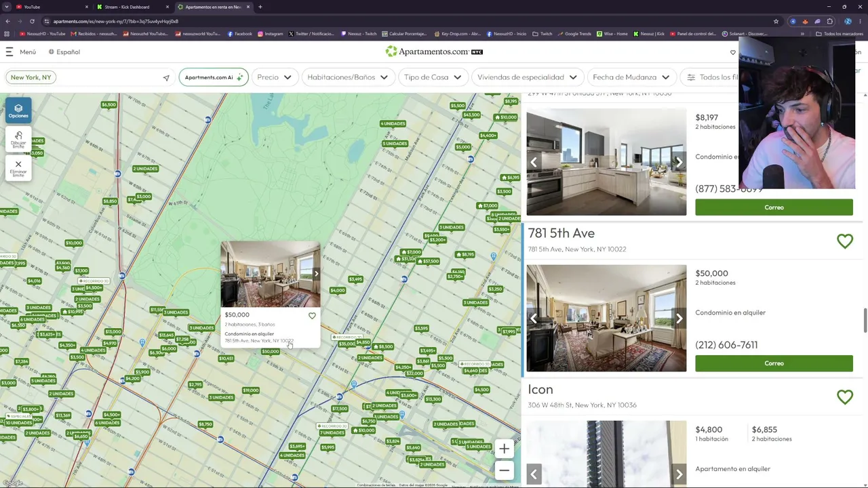
Task: Open the Recibidos Gmail bookmark
Action: 94,34
